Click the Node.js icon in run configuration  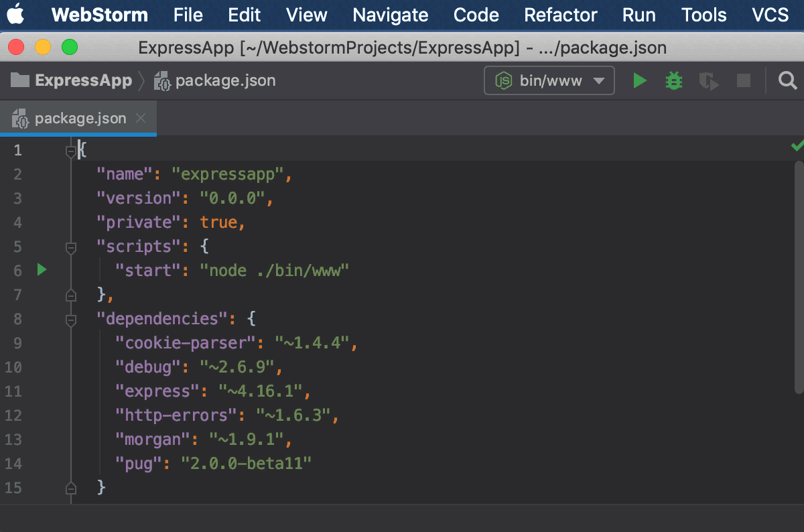[503, 81]
